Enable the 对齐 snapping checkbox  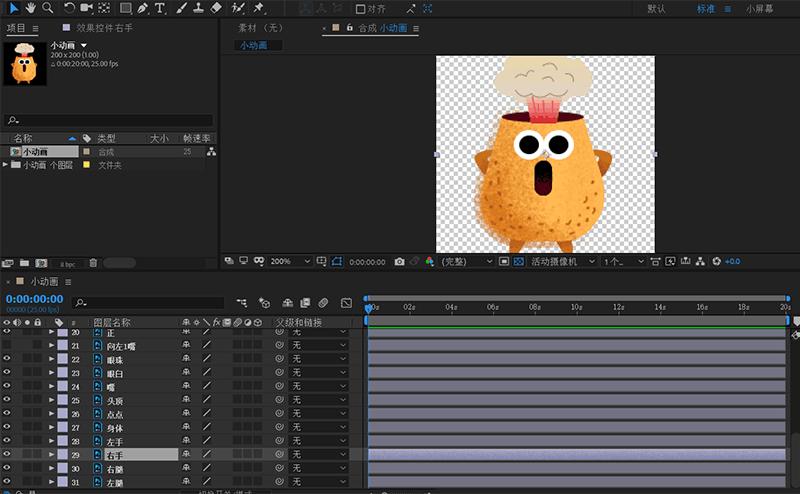click(361, 9)
